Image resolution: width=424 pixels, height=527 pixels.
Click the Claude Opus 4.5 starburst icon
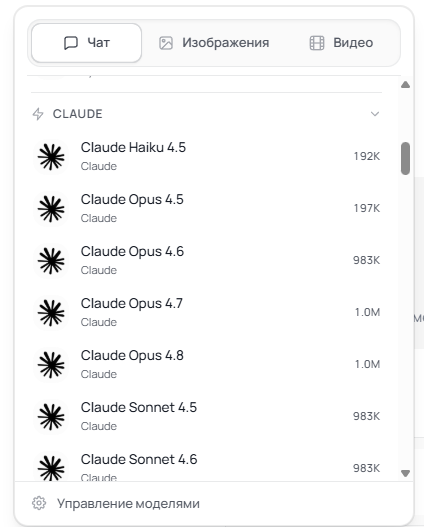[51, 209]
